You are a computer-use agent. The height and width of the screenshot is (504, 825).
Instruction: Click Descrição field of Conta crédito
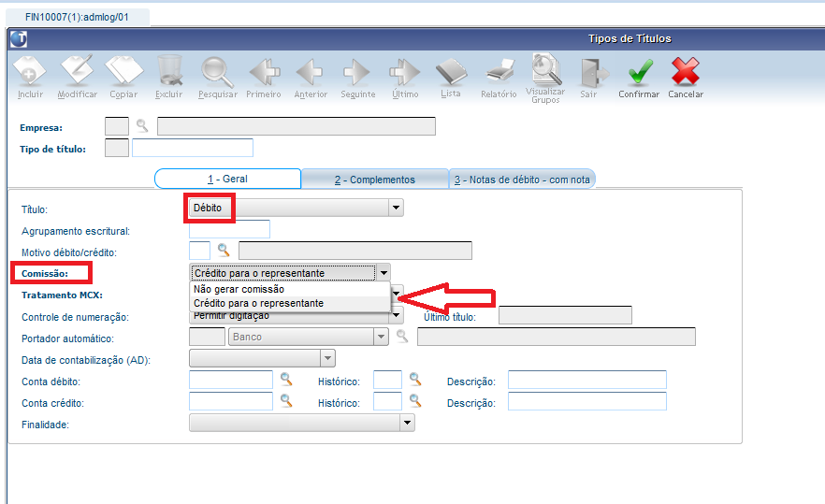click(x=587, y=401)
